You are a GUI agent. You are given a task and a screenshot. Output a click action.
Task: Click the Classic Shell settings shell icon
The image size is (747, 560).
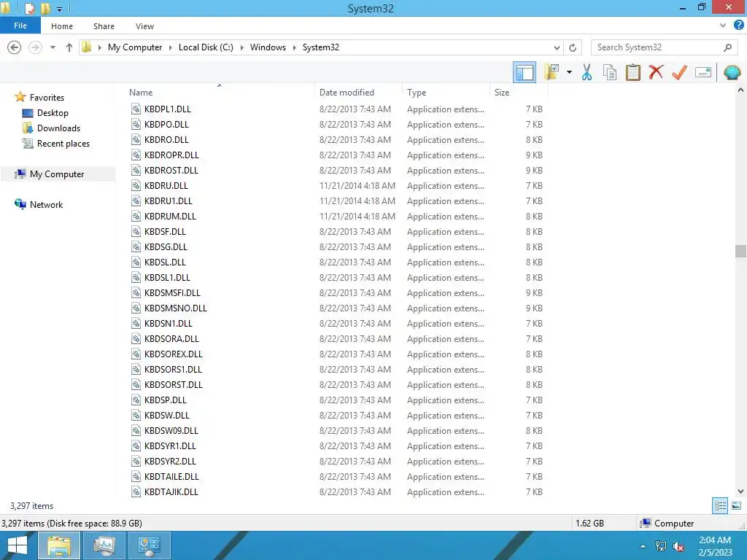732,72
